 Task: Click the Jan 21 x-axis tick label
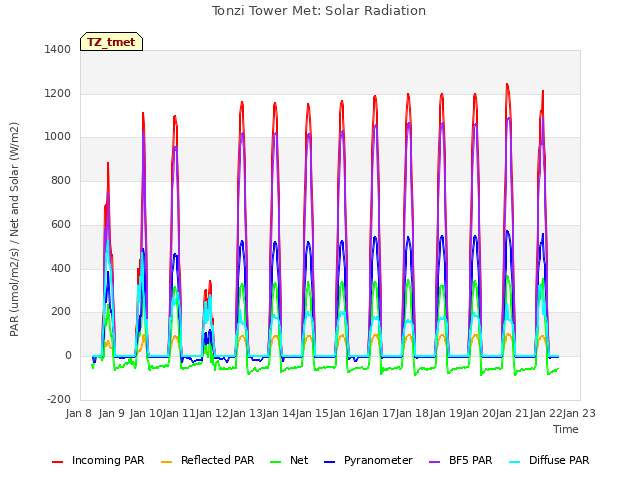pyautogui.click(x=513, y=413)
